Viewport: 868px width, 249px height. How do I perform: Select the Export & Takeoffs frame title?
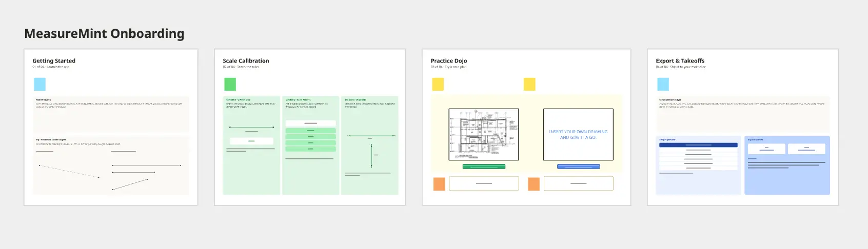pos(680,60)
